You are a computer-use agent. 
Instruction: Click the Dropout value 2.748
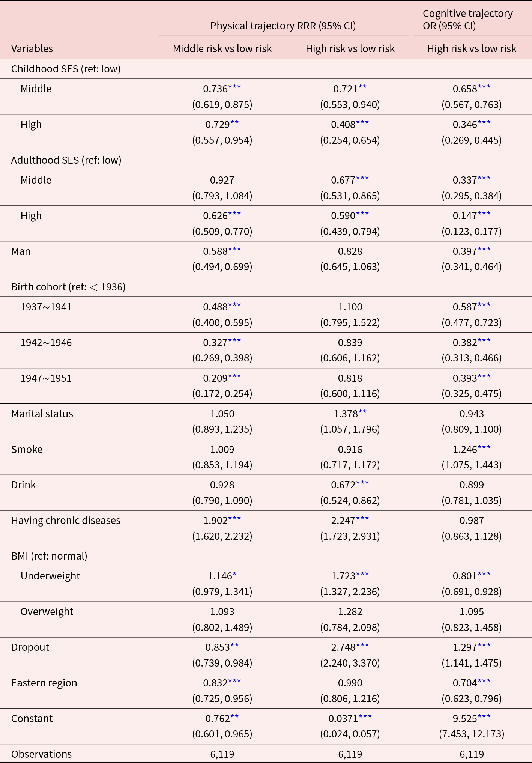coord(343,647)
